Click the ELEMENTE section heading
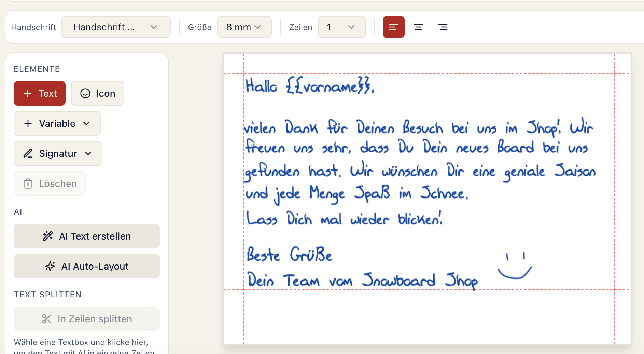Image resolution: width=644 pixels, height=354 pixels. coord(37,69)
